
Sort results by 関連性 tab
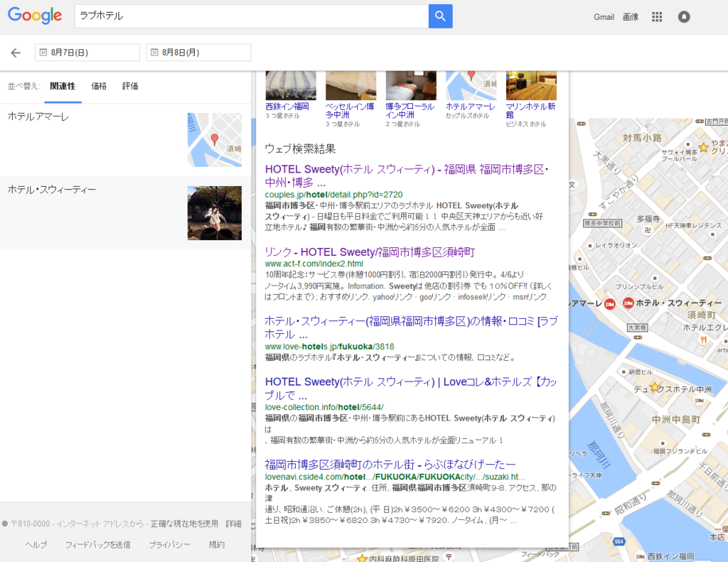click(63, 86)
